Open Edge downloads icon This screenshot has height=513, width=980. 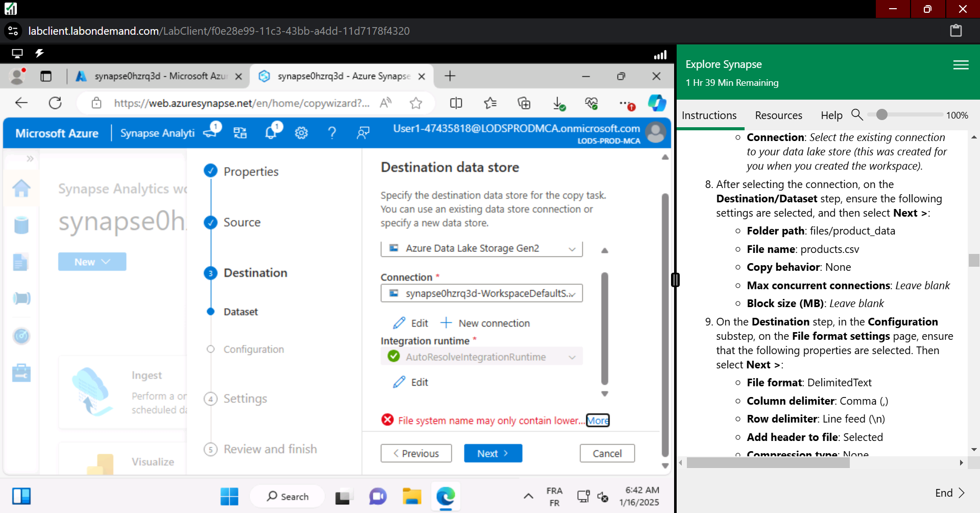pyautogui.click(x=559, y=104)
